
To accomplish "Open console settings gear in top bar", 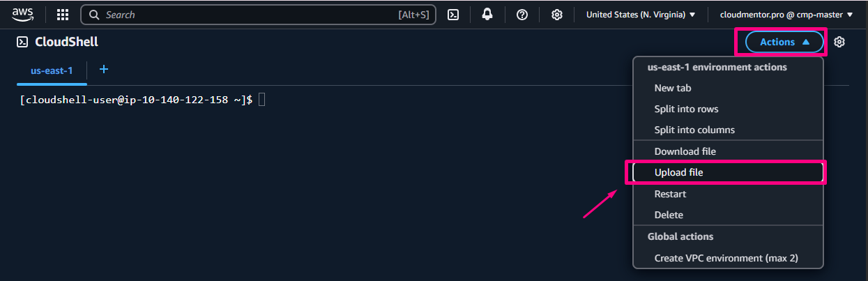I will click(x=556, y=15).
